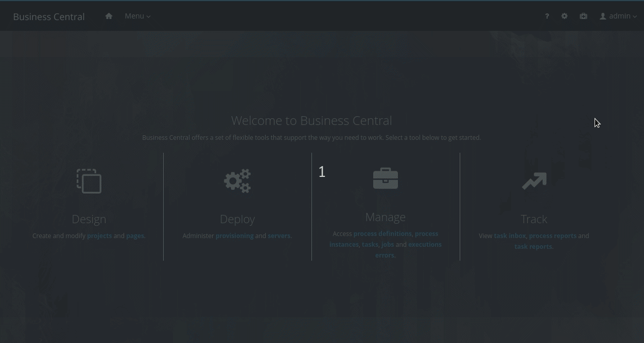Select the Track heading
The image size is (644, 343).
pos(534,219)
